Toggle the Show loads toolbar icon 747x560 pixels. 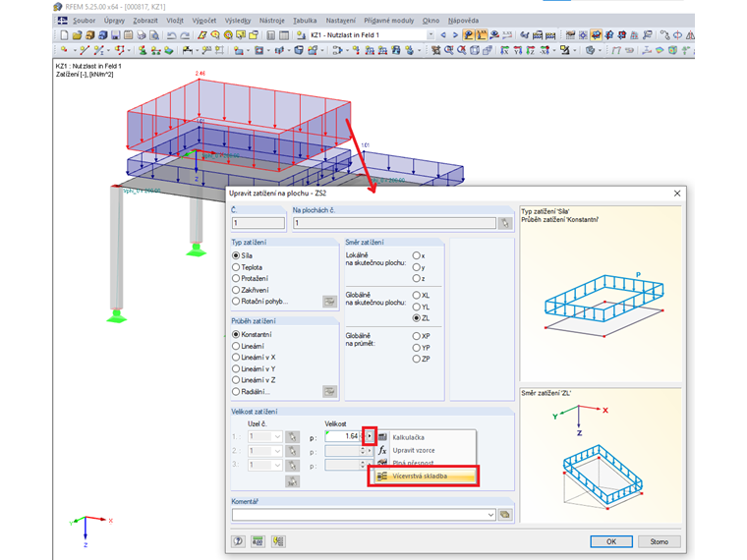point(469,34)
